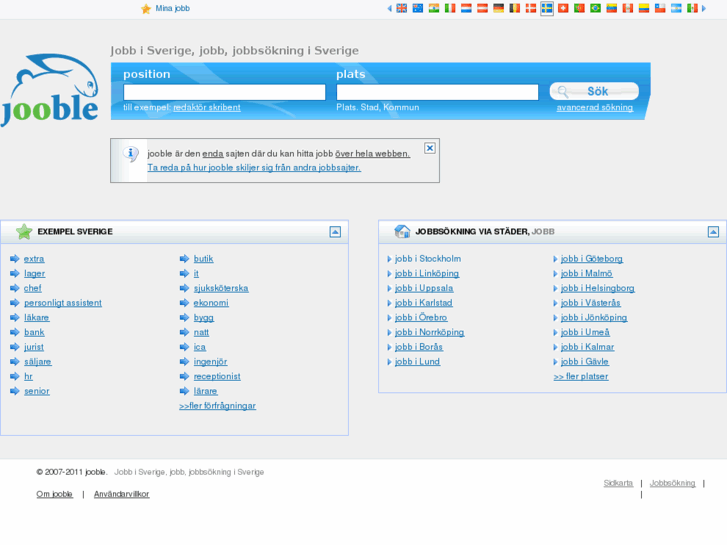Click the Denmark flag icon

tap(531, 8)
